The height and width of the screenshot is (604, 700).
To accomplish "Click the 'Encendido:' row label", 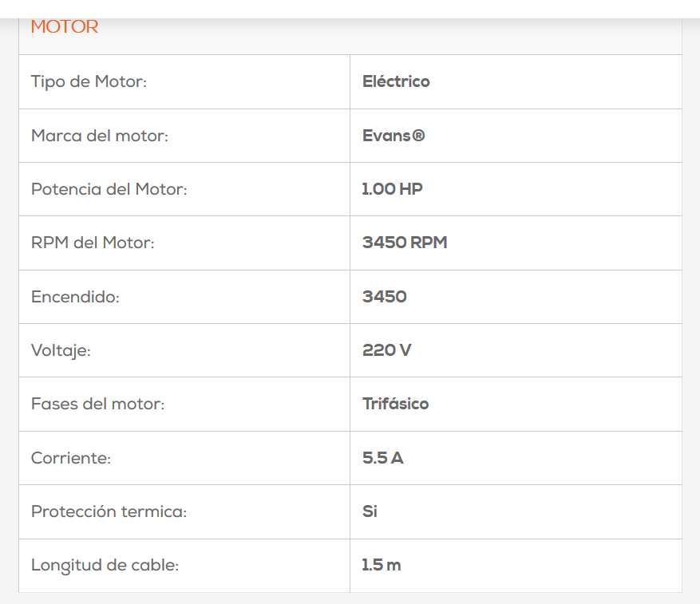I will click(75, 297).
